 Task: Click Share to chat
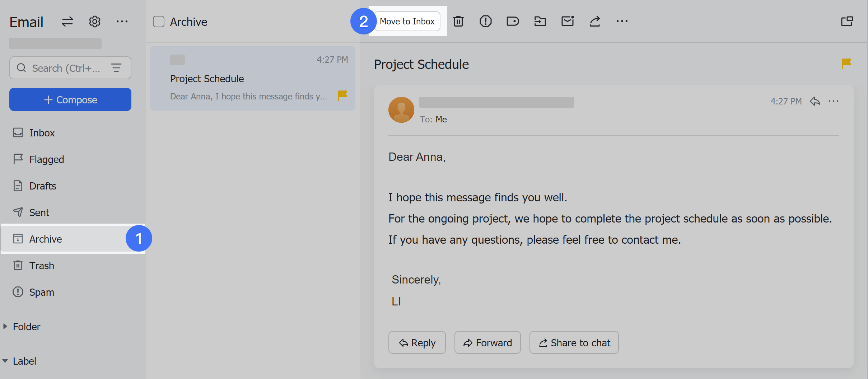click(x=573, y=342)
